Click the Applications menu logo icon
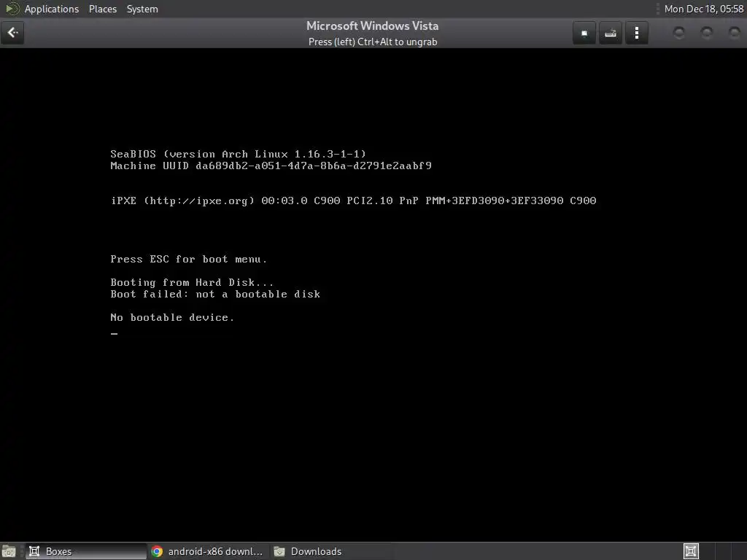Viewport: 747px width, 560px height. point(12,9)
